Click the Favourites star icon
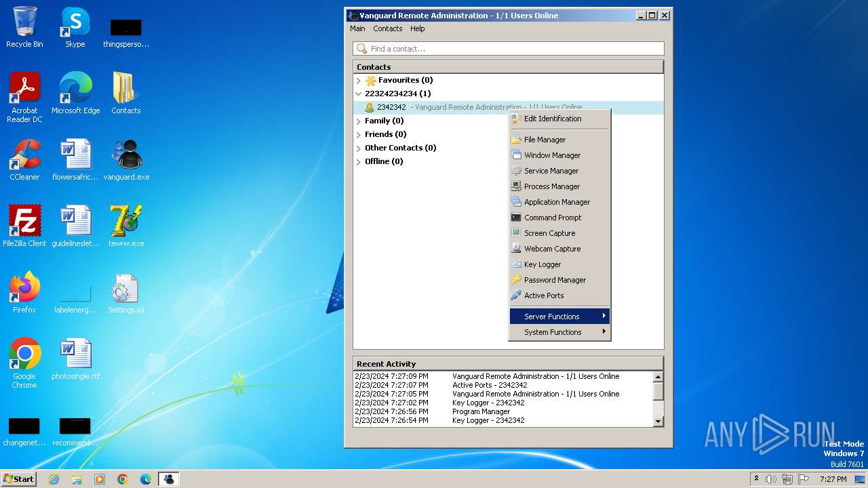The height and width of the screenshot is (488, 868). [x=370, y=80]
